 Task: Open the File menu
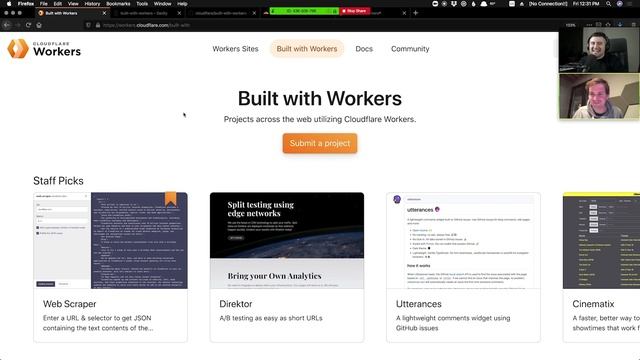click(x=43, y=4)
